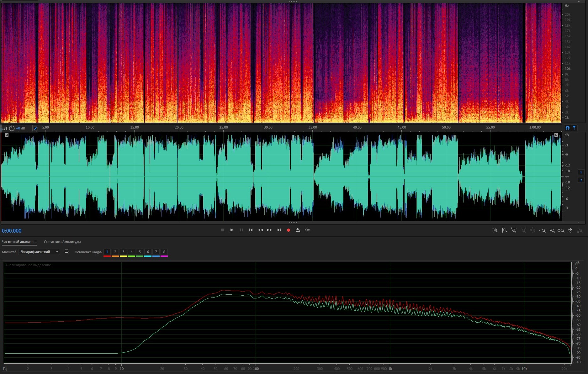
Task: Click the skip selection icon
Action: pos(307,230)
